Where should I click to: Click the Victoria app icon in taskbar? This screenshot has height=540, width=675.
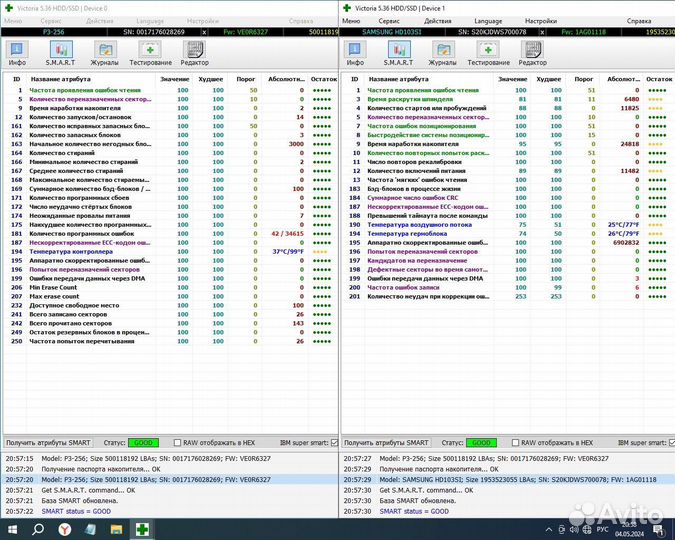click(x=143, y=527)
